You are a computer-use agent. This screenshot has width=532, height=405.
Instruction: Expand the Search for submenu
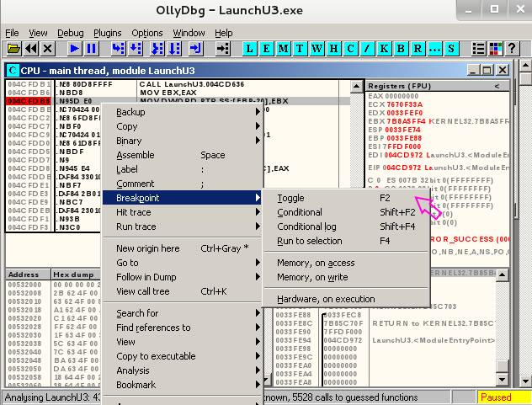point(183,313)
